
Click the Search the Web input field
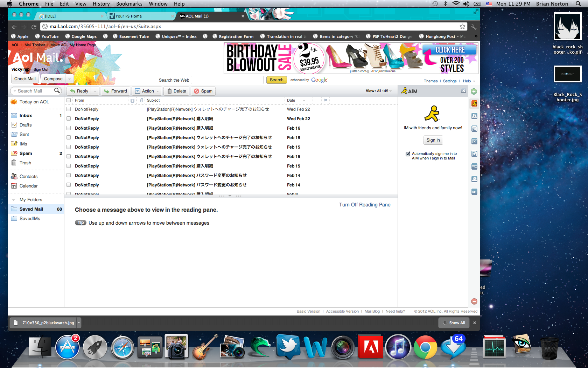coord(227,80)
